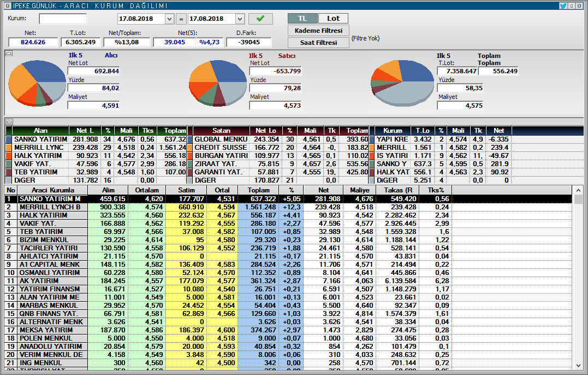Switch to Lot mode
The width and height of the screenshot is (588, 375).
[333, 19]
